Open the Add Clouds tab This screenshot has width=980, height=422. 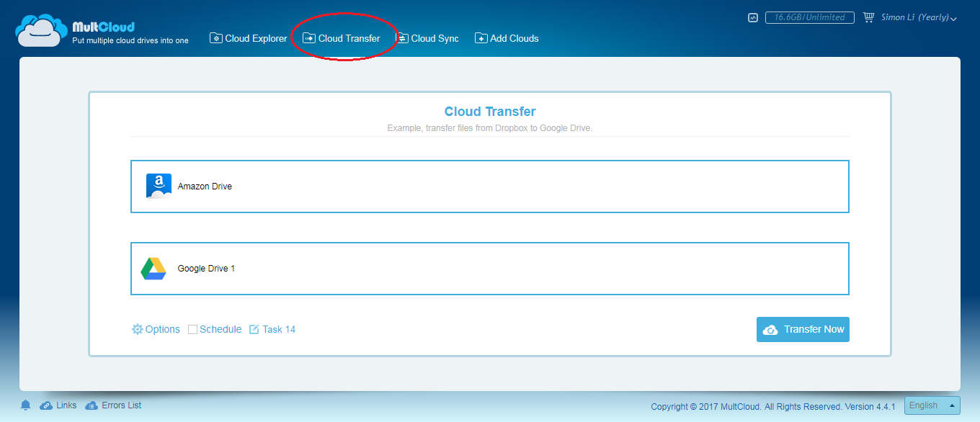[x=507, y=38]
